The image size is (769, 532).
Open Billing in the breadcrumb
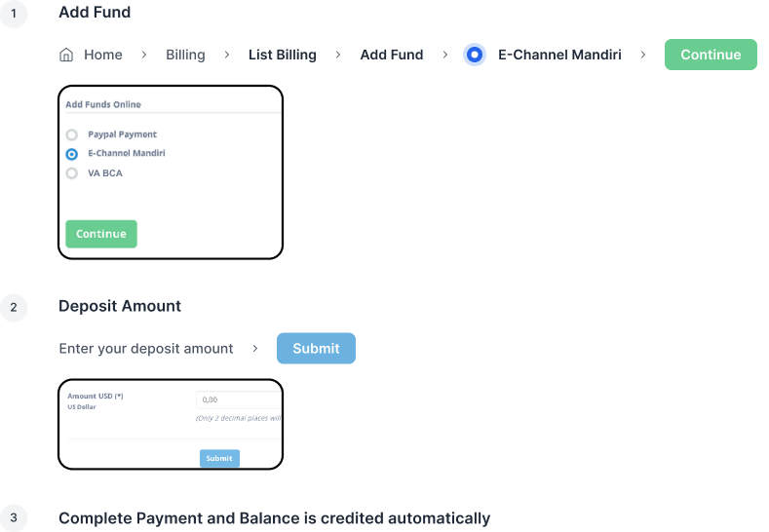click(x=185, y=55)
